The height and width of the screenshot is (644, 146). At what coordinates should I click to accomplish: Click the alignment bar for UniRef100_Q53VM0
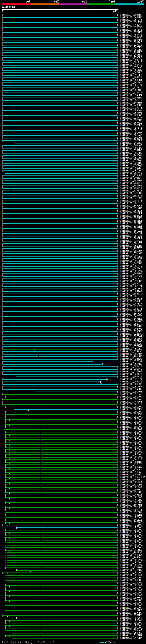tap(60, 15)
